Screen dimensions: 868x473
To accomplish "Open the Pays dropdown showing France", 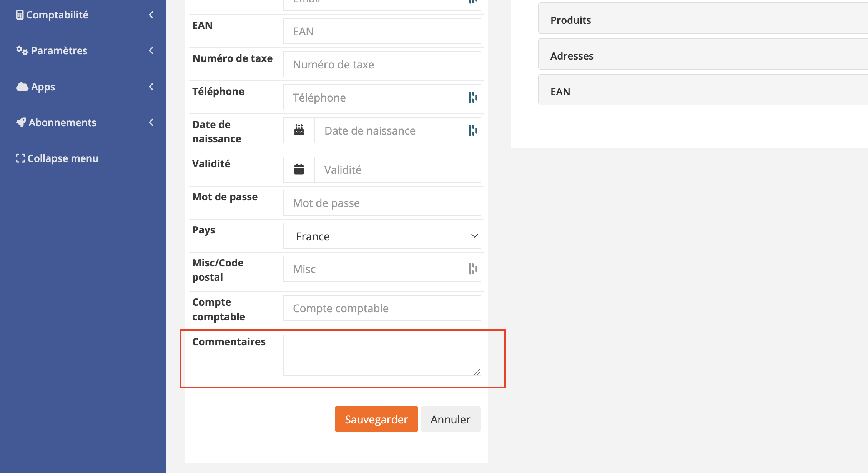I will click(382, 236).
